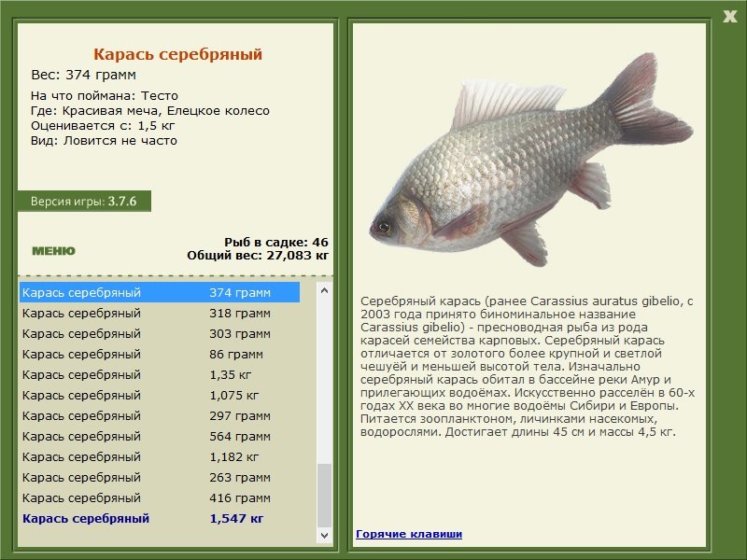Viewport: 747px width, 560px height.
Task: Select the 374 грамм Карась серебряный row
Action: pos(159,293)
